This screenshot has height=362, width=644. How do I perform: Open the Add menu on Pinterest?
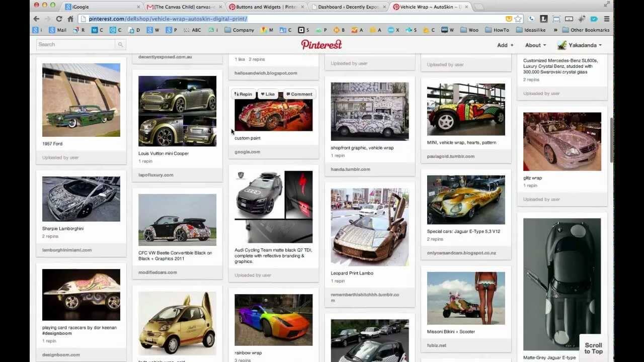coord(505,45)
